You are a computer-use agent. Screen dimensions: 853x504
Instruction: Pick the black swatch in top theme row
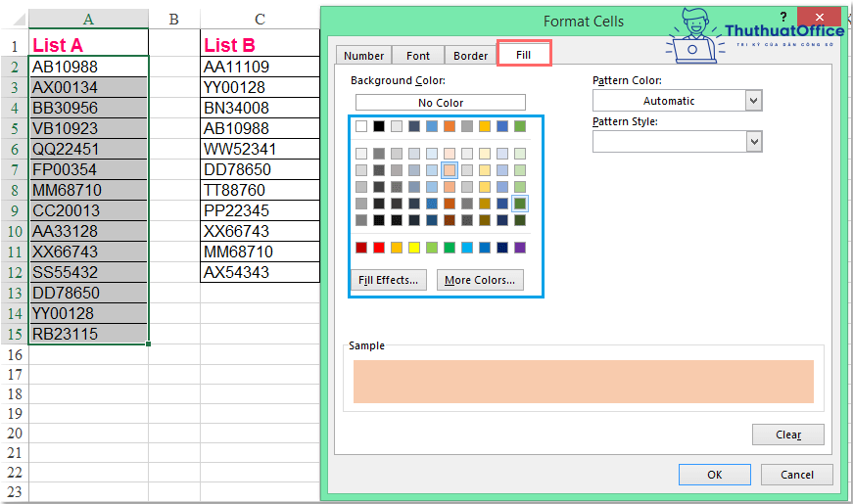(379, 126)
